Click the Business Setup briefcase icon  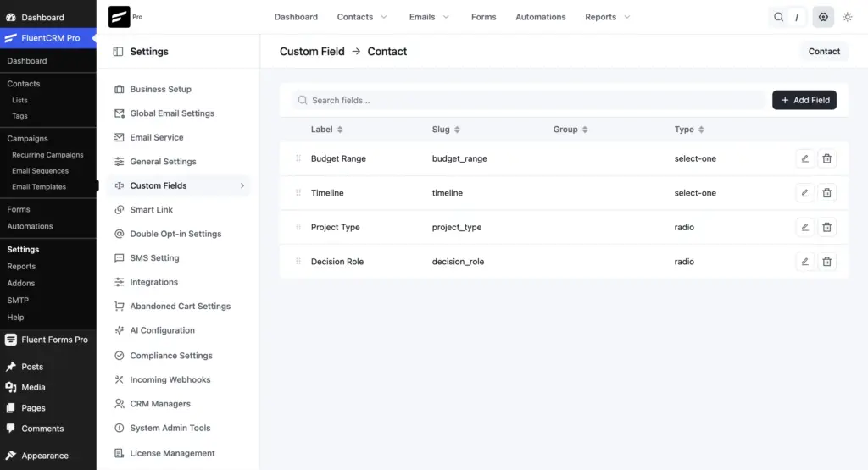pos(119,89)
